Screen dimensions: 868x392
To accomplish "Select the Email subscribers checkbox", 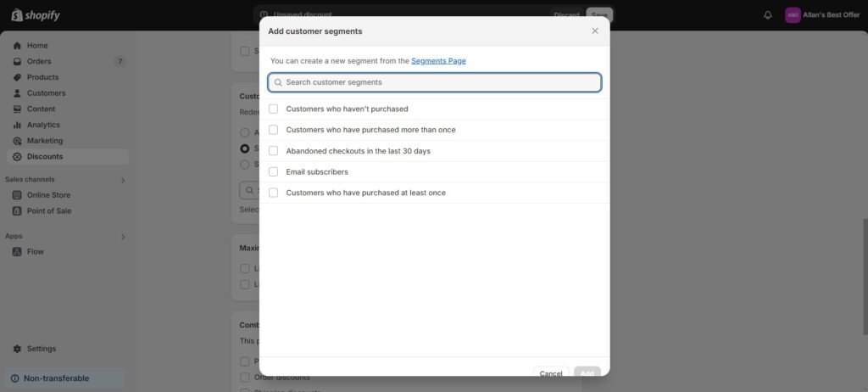I will click(274, 171).
